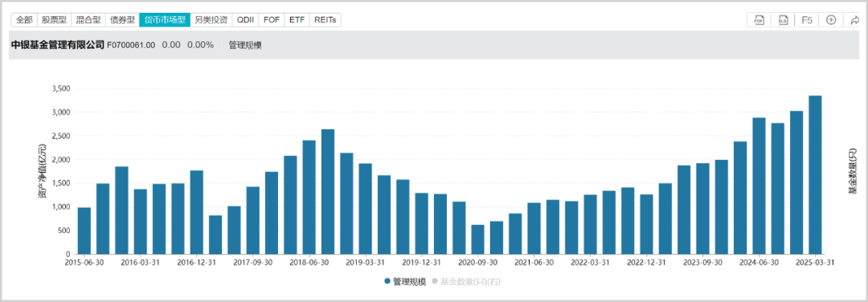Toggle the 管理规模 legend series
This screenshot has width=868, height=302.
point(405,282)
